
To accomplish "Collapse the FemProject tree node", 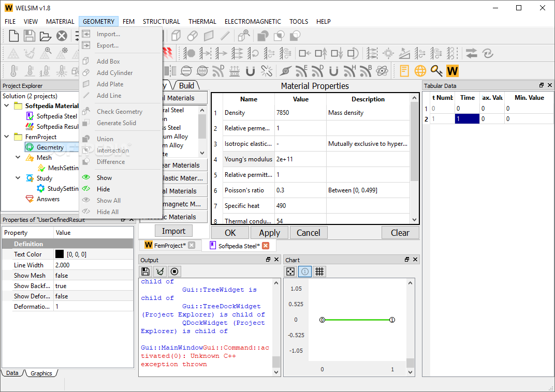I will point(7,137).
